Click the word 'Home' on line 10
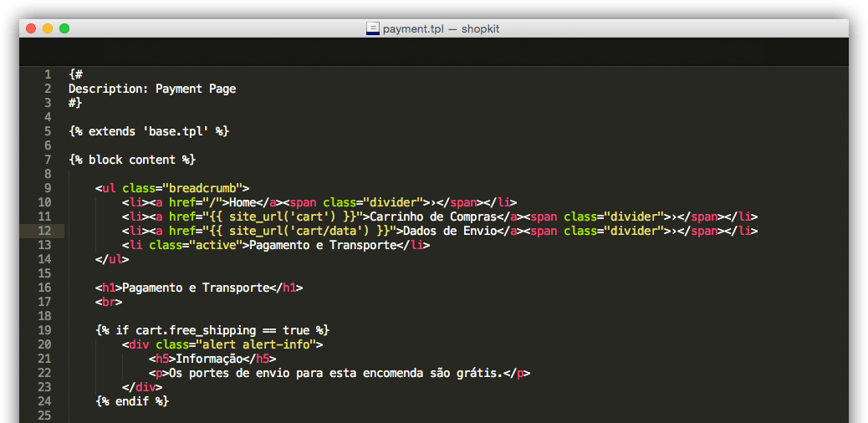Image resolution: width=868 pixels, height=423 pixels. [243, 202]
